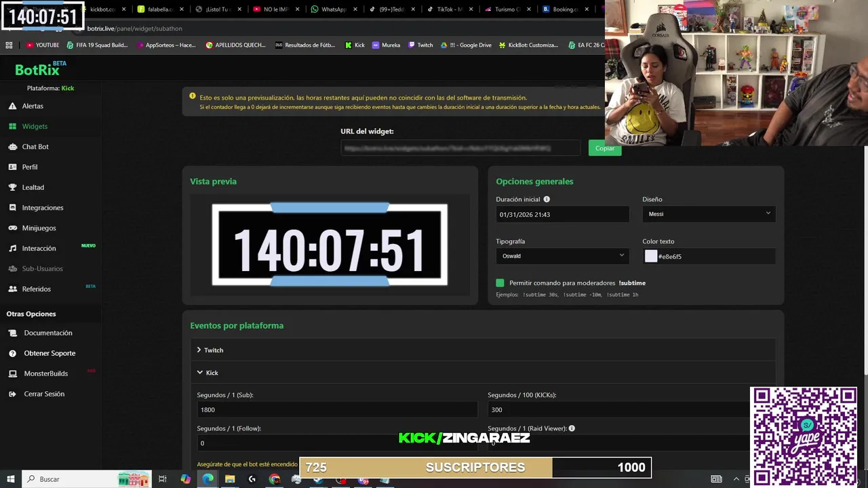868x488 pixels.
Task: Open Microsoft Edge from the taskbar
Action: (x=208, y=479)
